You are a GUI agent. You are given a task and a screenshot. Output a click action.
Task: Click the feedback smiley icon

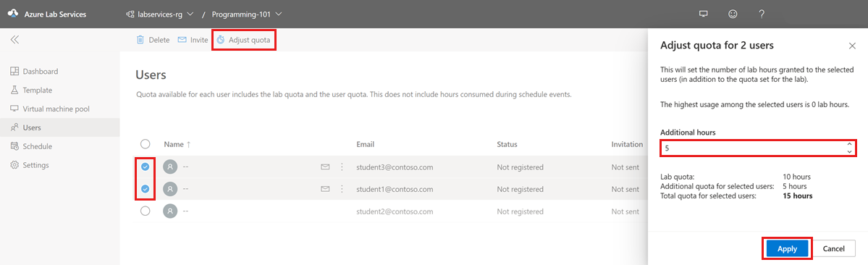click(733, 14)
